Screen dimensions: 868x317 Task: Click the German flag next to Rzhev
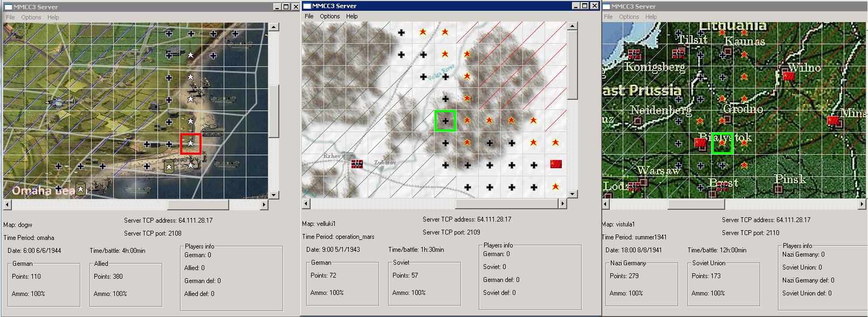[x=357, y=164]
